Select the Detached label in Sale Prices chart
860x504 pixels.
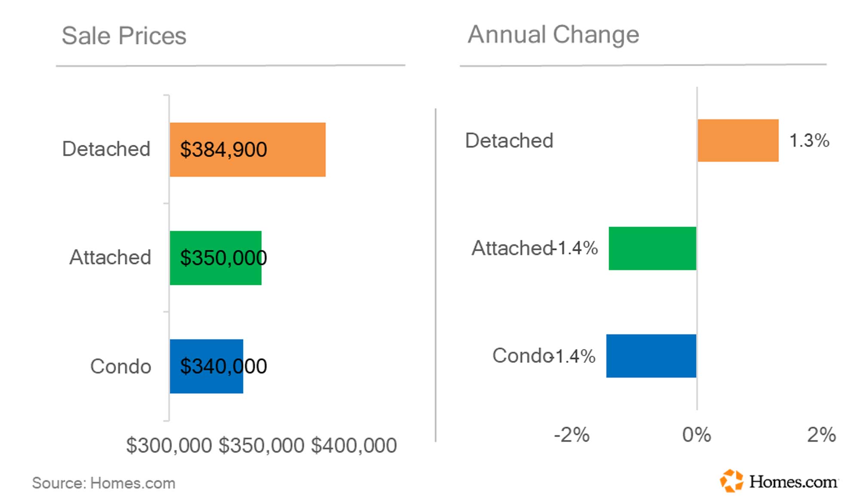click(106, 149)
